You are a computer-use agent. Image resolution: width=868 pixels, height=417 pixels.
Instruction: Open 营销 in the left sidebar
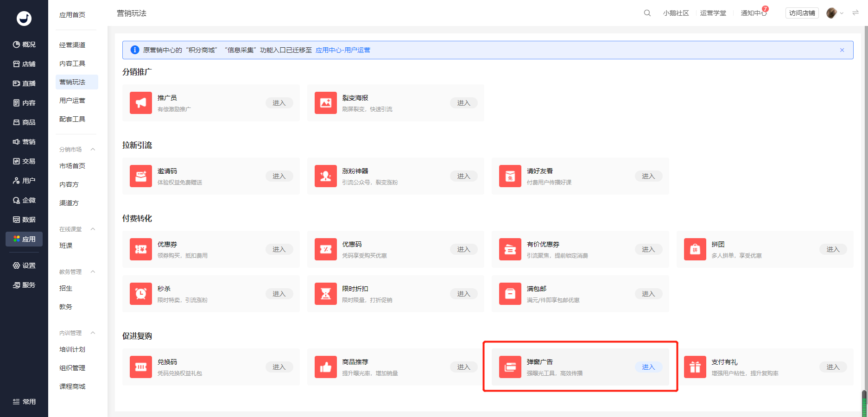click(24, 142)
